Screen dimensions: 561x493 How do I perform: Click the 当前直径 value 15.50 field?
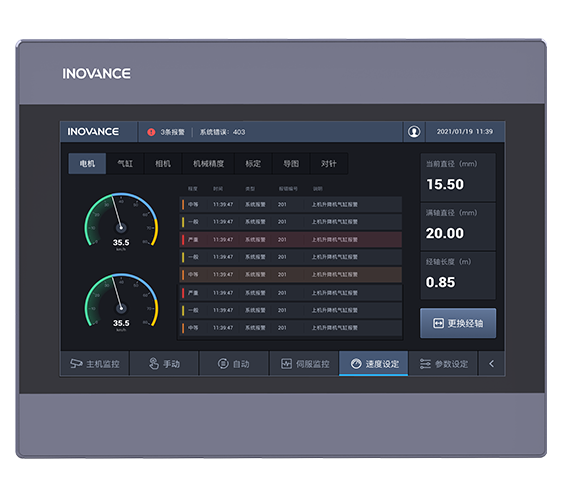(458, 177)
